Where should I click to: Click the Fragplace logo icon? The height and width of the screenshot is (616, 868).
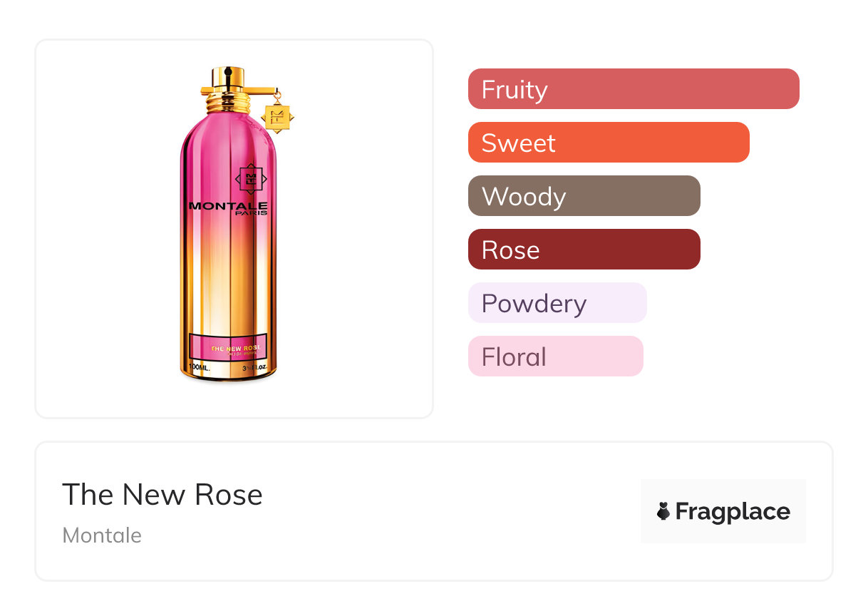pos(663,511)
